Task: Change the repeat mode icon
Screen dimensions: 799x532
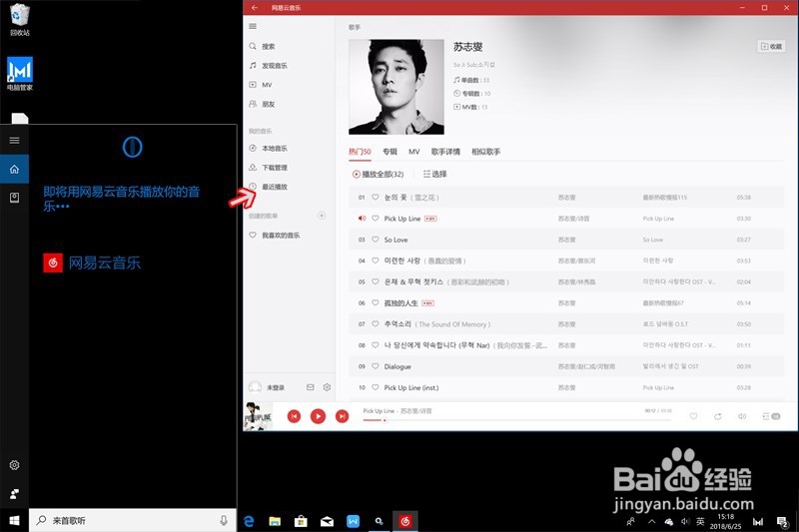Action: tap(717, 416)
